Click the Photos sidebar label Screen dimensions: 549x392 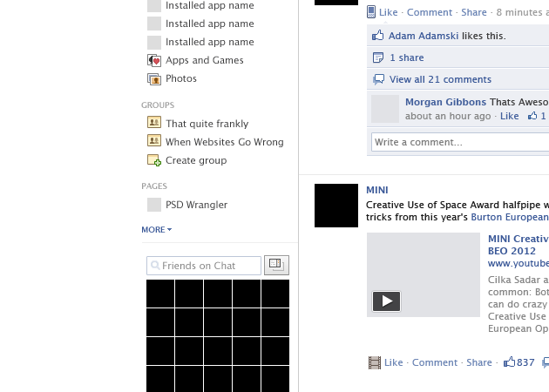[181, 78]
